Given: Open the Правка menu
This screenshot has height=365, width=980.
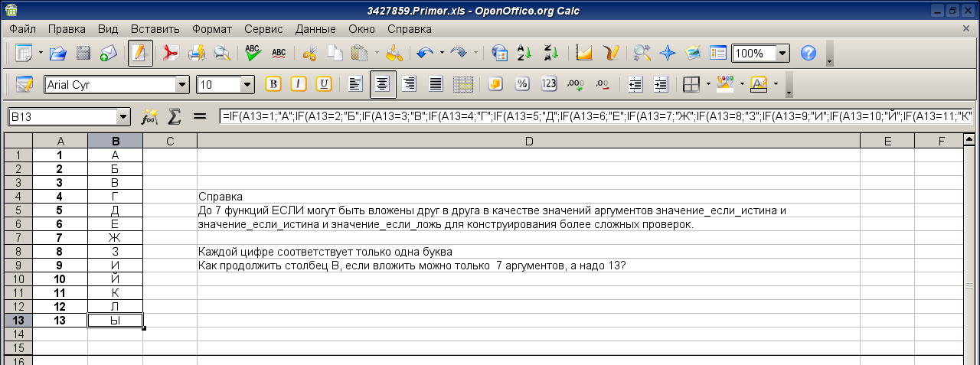Looking at the screenshot, I should click(x=67, y=28).
